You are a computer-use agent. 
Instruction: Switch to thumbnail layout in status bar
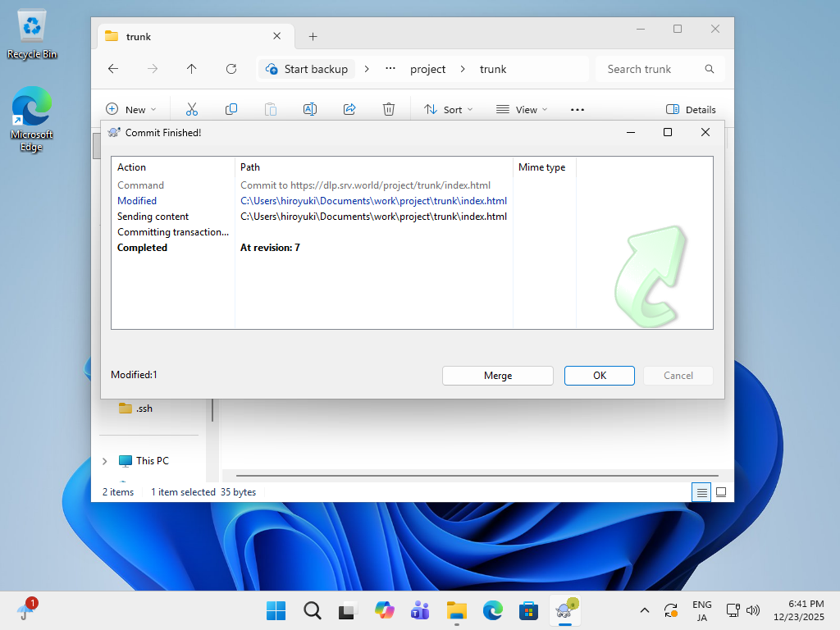point(721,491)
